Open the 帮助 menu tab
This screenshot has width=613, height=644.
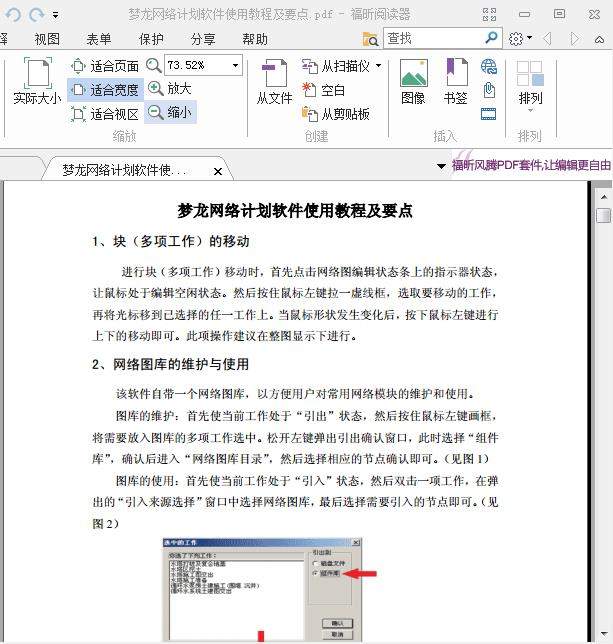pos(255,39)
